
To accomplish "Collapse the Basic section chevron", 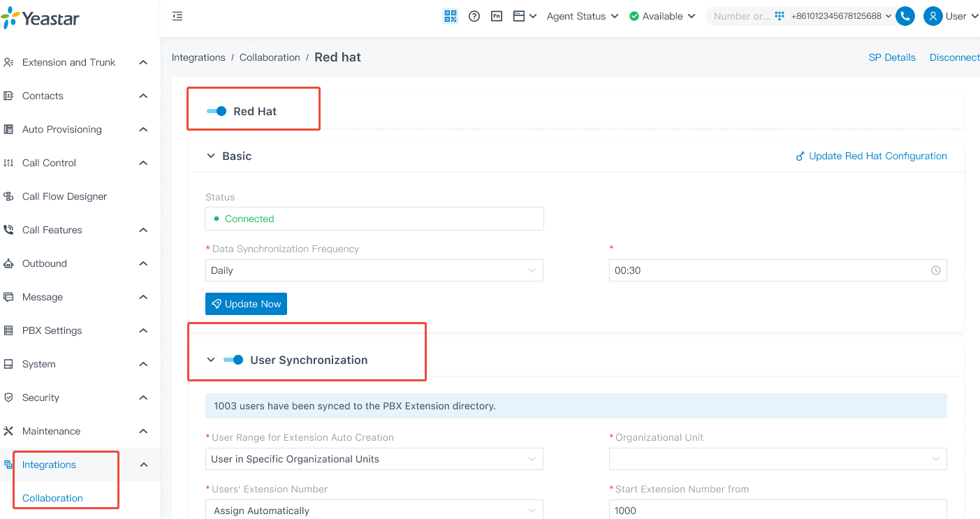I will (x=211, y=156).
